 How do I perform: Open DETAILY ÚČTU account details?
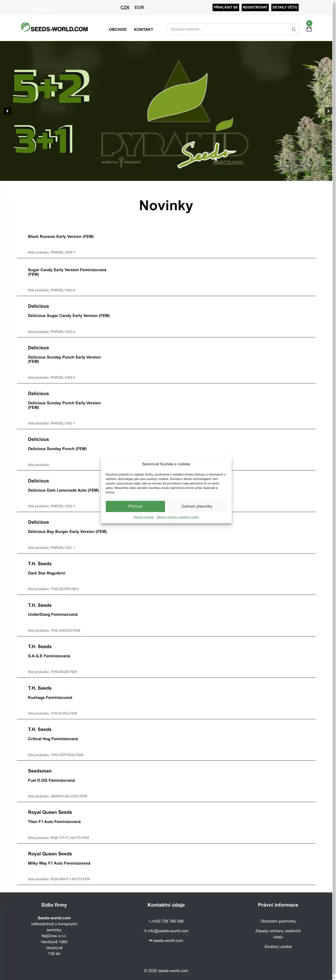[285, 7]
